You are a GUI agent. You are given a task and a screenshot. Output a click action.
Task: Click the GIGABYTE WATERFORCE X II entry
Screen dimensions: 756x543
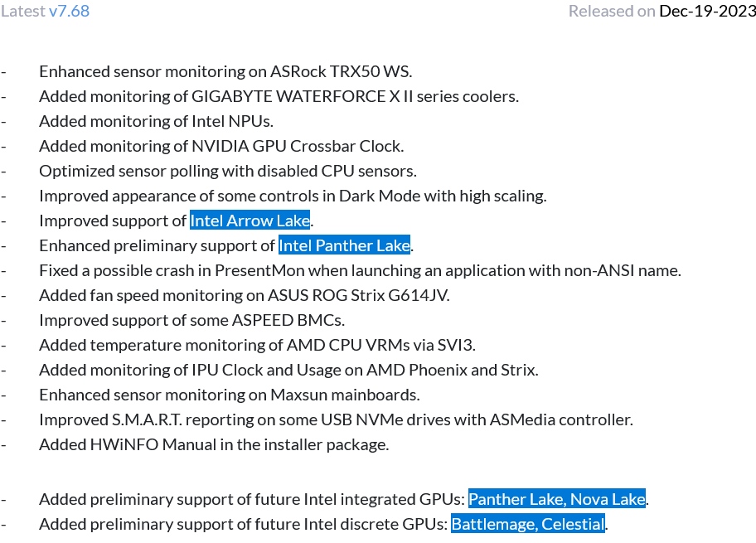(279, 96)
